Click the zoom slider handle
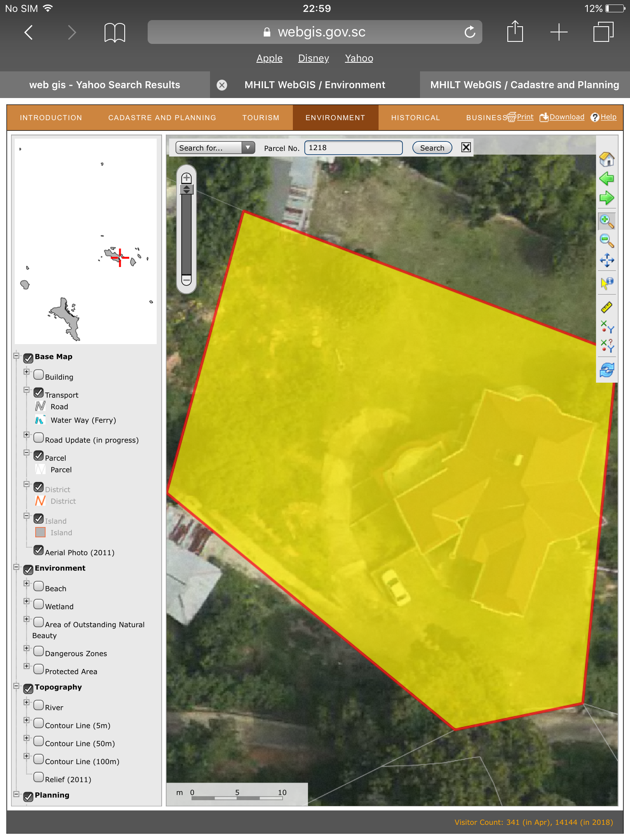Image resolution: width=630 pixels, height=840 pixels. 187,189
